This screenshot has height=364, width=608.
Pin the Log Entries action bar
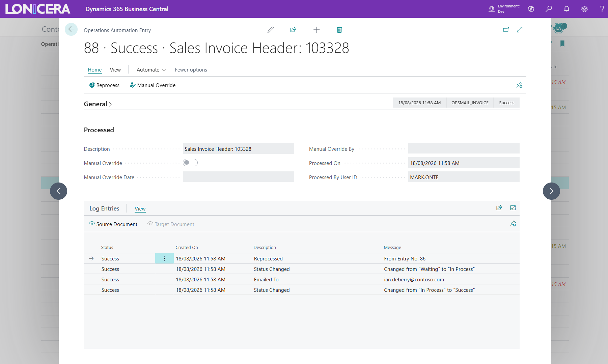(x=513, y=224)
